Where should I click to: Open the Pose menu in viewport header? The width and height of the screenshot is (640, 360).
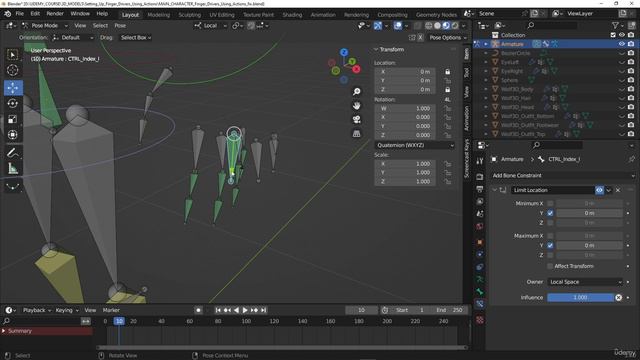pyautogui.click(x=120, y=25)
